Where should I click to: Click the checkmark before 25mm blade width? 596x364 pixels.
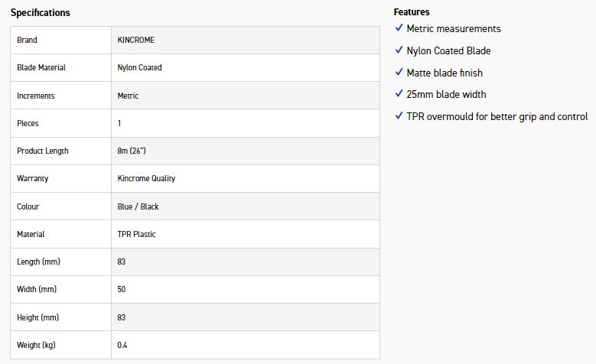pyautogui.click(x=399, y=94)
